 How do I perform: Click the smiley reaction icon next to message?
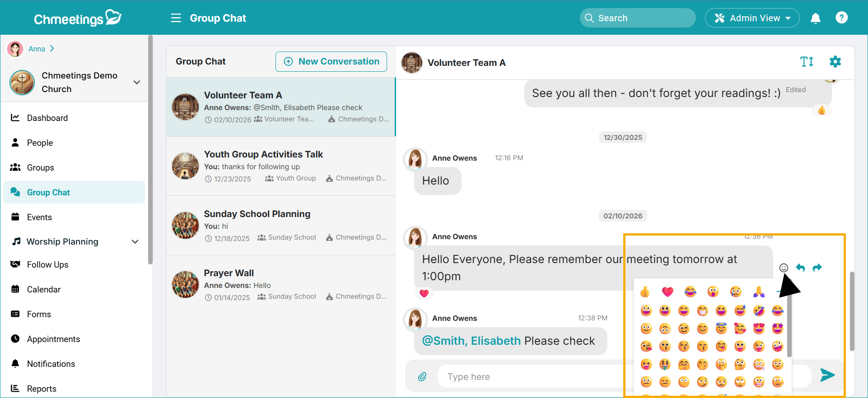[784, 268]
